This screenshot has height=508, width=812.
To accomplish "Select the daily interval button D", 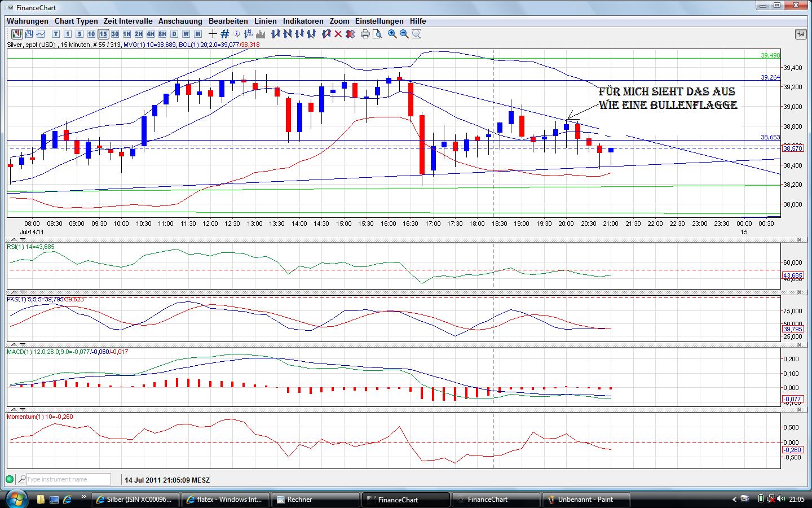I will point(174,34).
